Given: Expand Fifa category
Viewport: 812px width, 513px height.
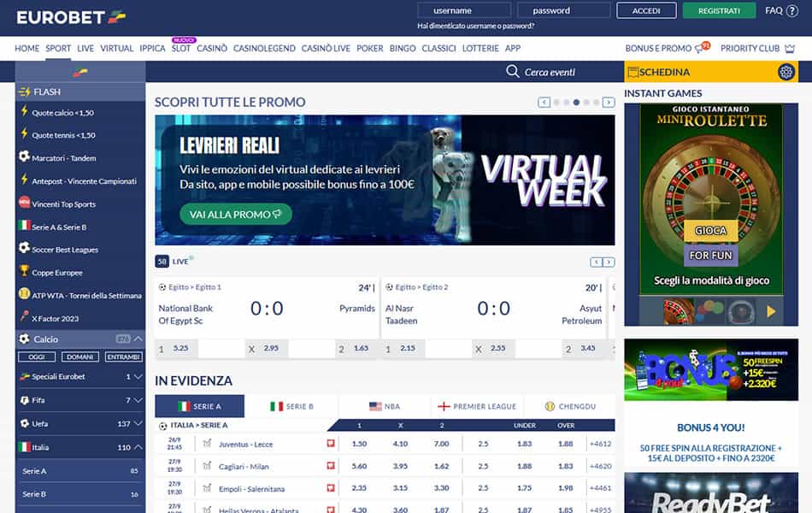Looking at the screenshot, I should tap(80, 400).
